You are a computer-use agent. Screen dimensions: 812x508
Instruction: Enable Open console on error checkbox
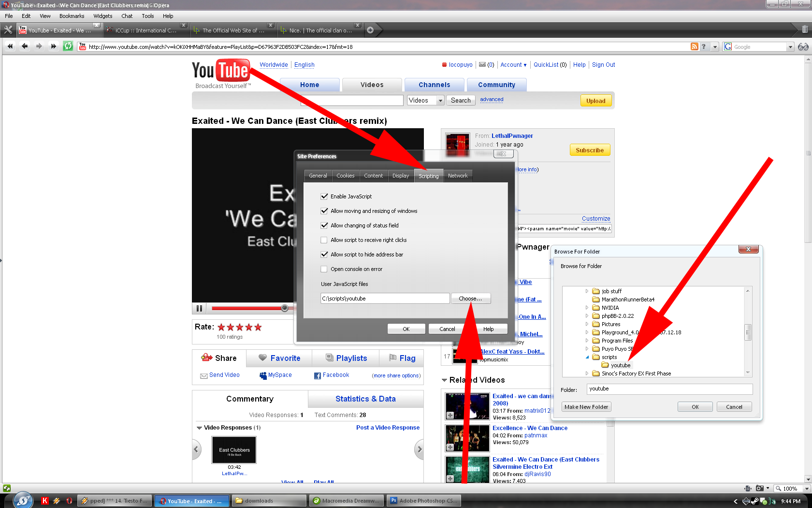pos(324,269)
